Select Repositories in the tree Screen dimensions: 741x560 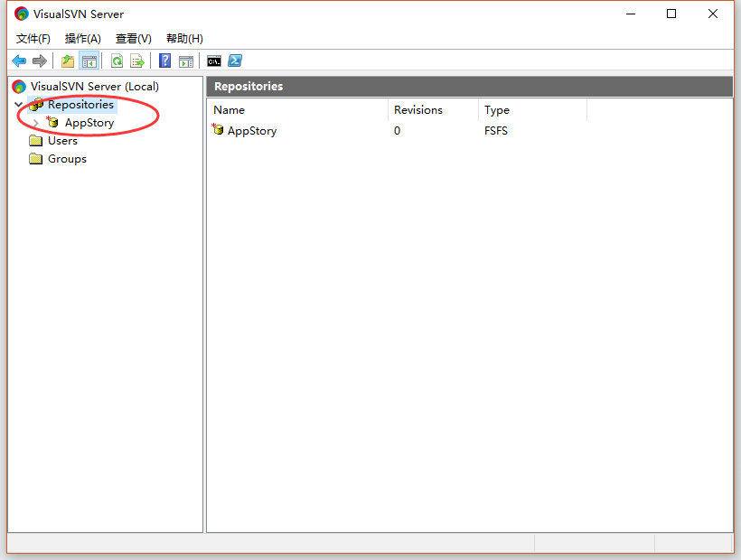(80, 105)
